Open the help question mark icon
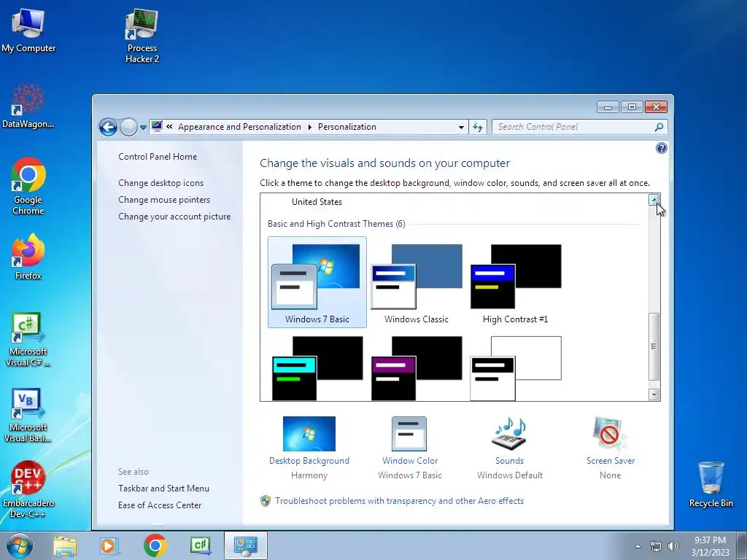 [661, 148]
